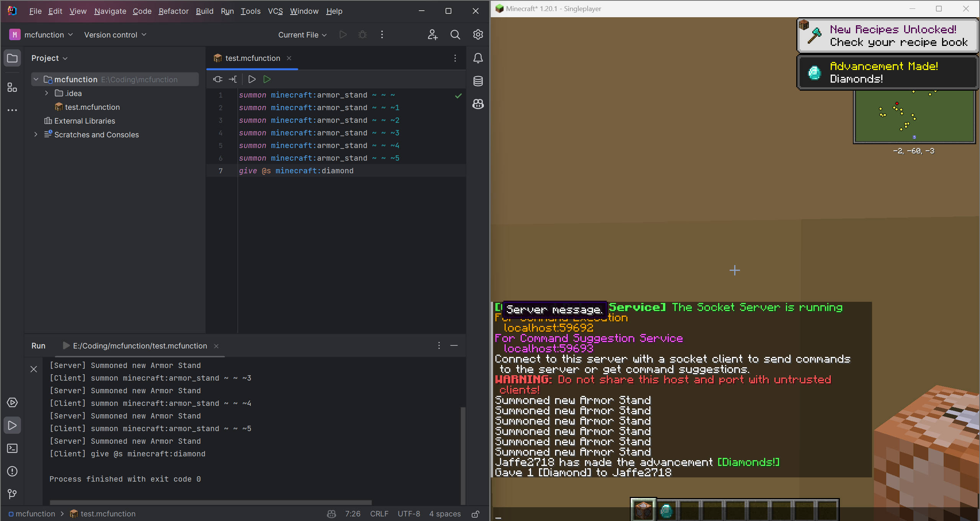Viewport: 980px width, 521px height.
Task: Click the Debug bug icon in toolbar
Action: pos(363,35)
